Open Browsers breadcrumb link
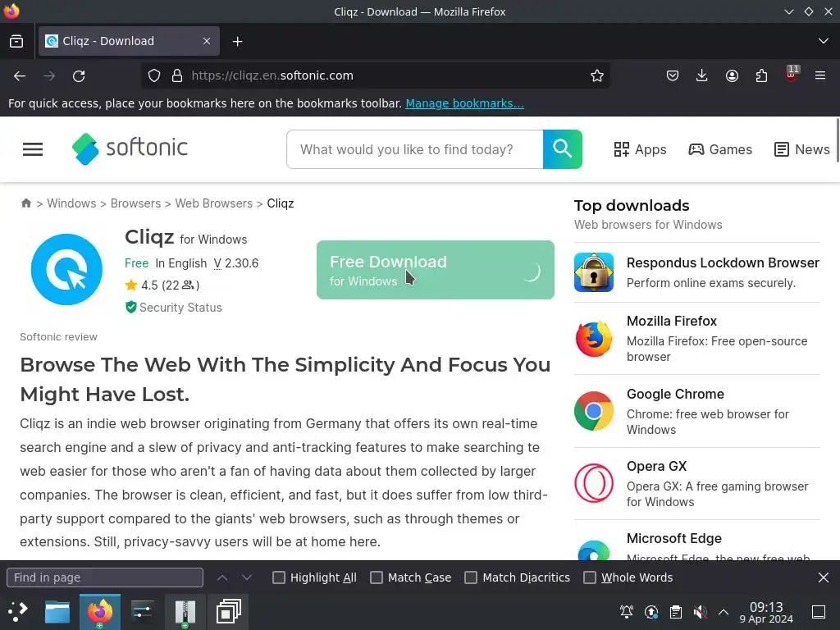This screenshot has width=840, height=630. click(135, 203)
